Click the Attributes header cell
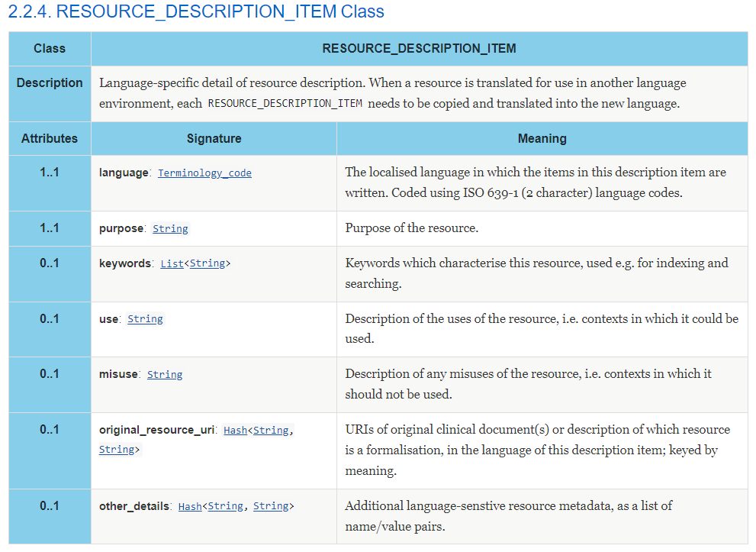The width and height of the screenshot is (756, 552). 50,138
